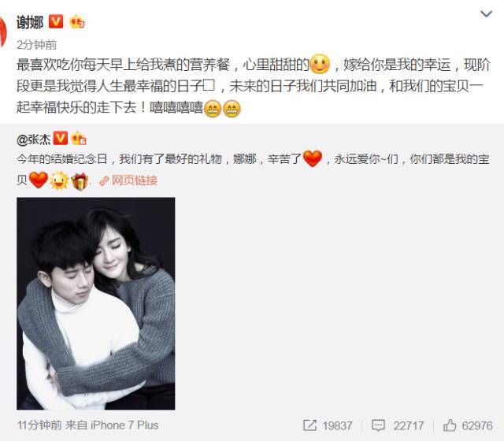Click the membership crown icon beside 张杰
Screen dimensions: 504x442
point(79,139)
